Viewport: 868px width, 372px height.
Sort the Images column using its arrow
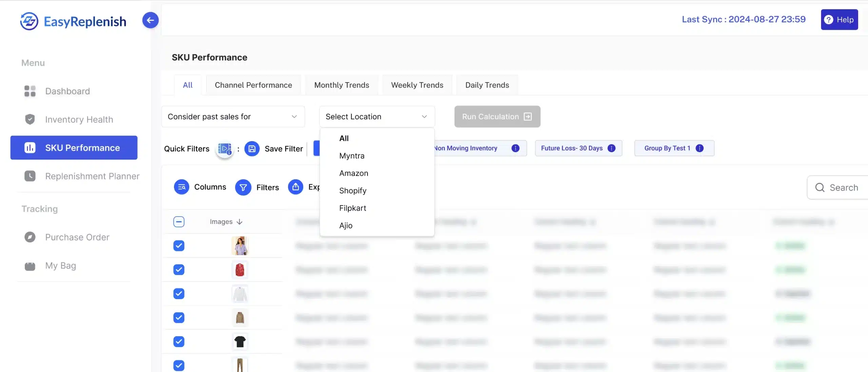tap(239, 222)
